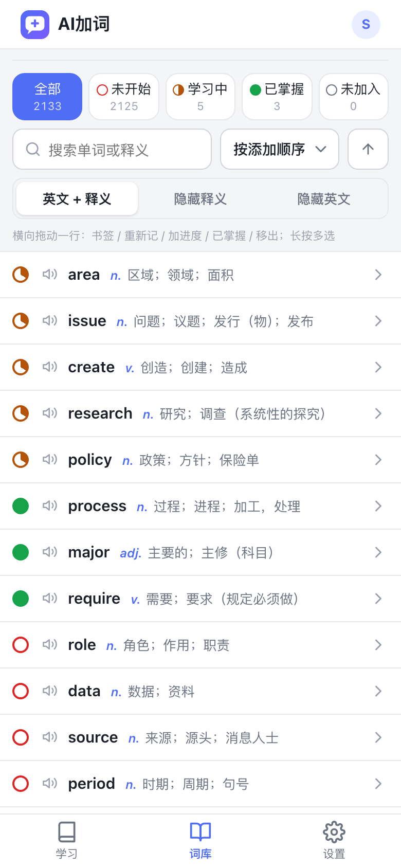Toggle mastered status dot for process

(21, 506)
